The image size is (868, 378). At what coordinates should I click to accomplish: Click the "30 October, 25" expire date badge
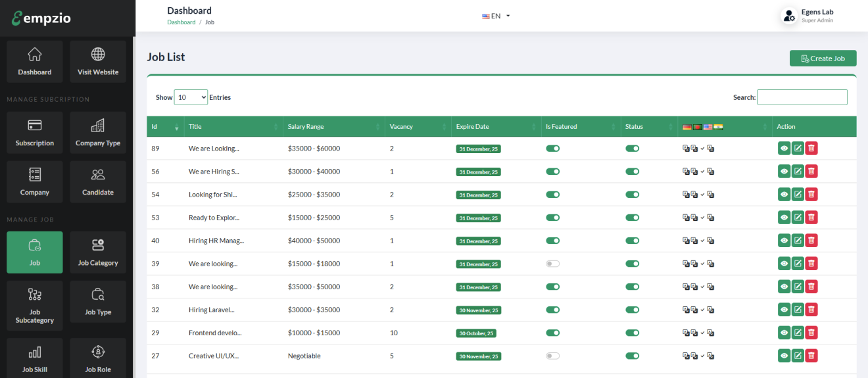476,333
